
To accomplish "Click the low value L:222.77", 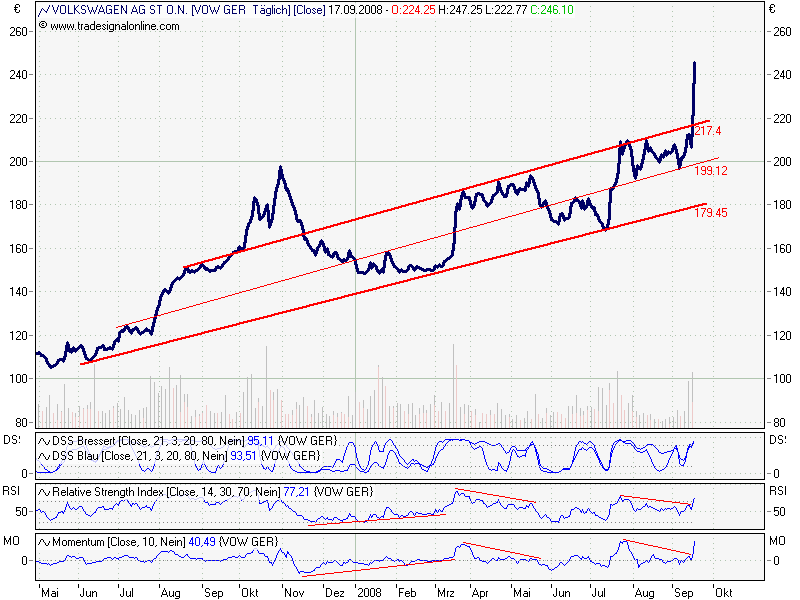I will 506,10.
